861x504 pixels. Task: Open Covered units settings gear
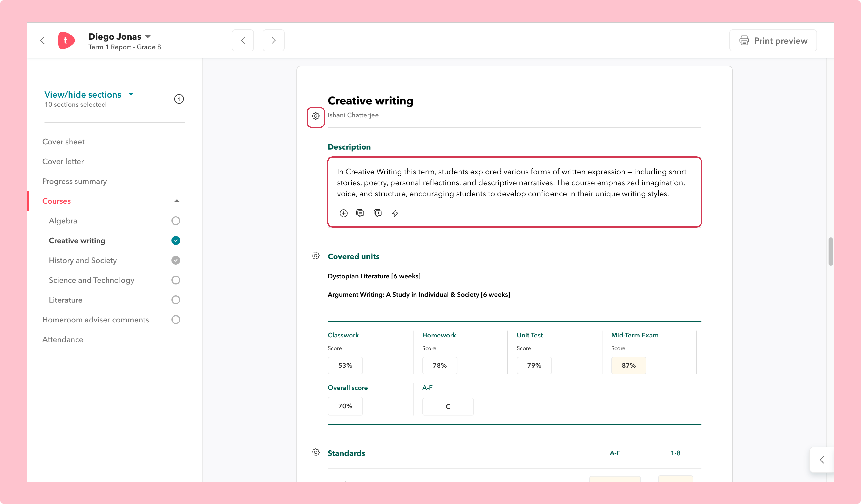[316, 256]
